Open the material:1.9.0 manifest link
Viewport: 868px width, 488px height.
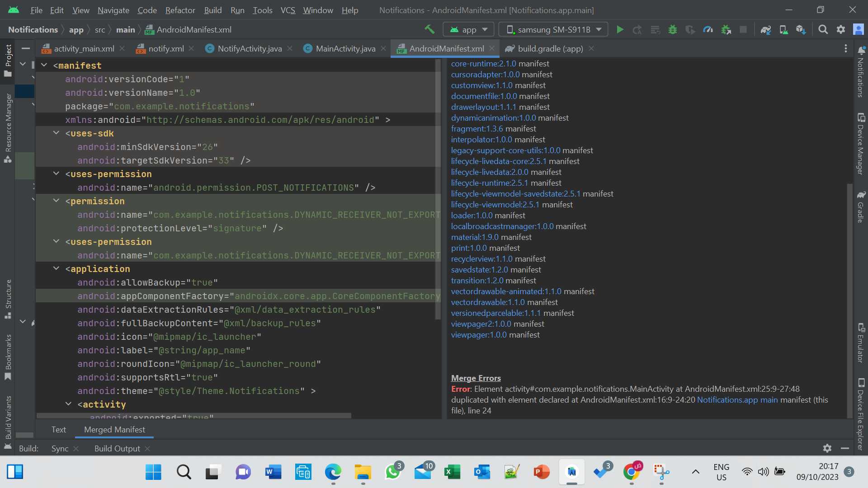475,237
